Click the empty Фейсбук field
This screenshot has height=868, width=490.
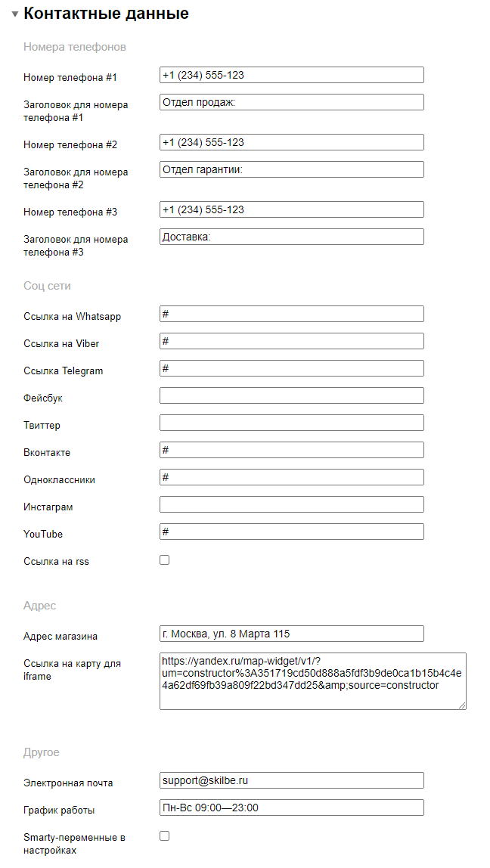point(291,395)
